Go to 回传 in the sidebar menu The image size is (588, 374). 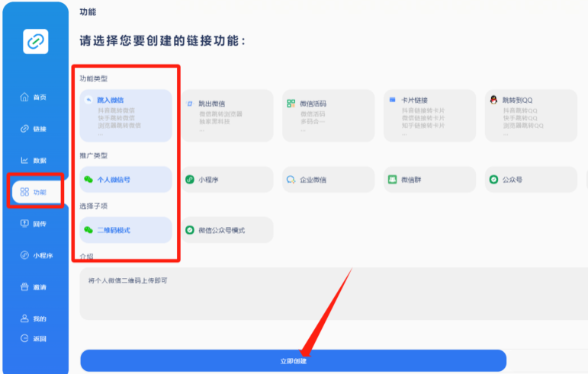pyautogui.click(x=40, y=224)
